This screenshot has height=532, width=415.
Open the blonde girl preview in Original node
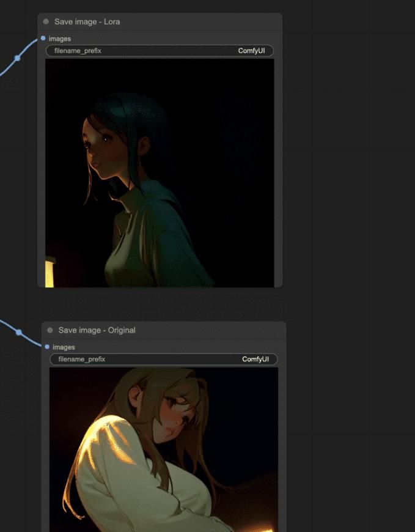coord(164,449)
